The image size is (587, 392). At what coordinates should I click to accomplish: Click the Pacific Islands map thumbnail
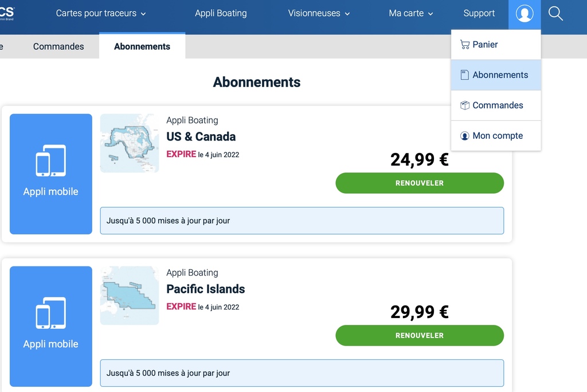(x=130, y=295)
